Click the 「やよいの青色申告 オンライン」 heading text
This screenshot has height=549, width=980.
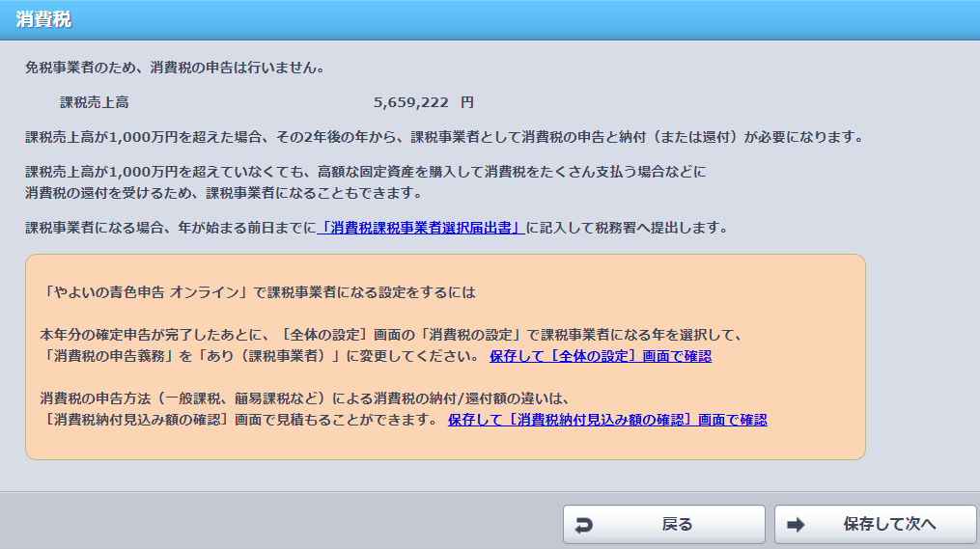point(258,292)
